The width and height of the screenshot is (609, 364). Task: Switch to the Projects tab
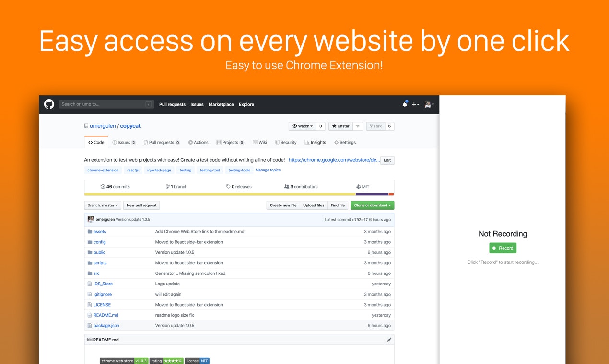pos(230,142)
